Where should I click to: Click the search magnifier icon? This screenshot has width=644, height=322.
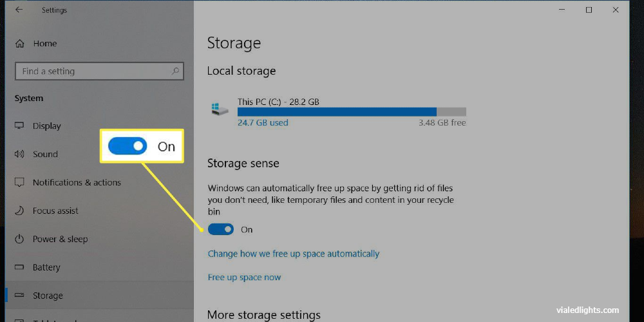pos(175,71)
